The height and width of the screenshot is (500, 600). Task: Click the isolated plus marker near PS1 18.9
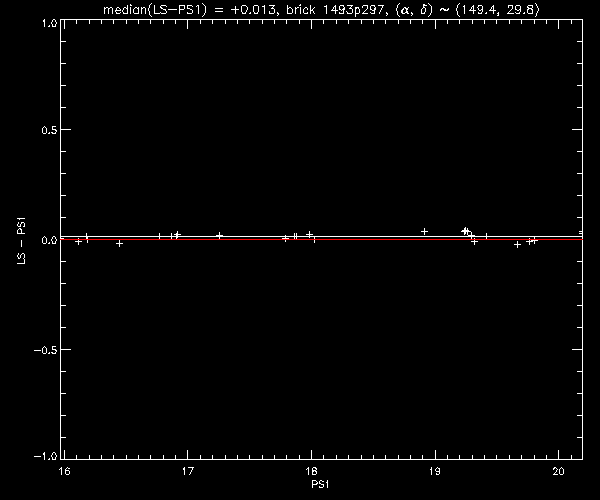pos(424,231)
